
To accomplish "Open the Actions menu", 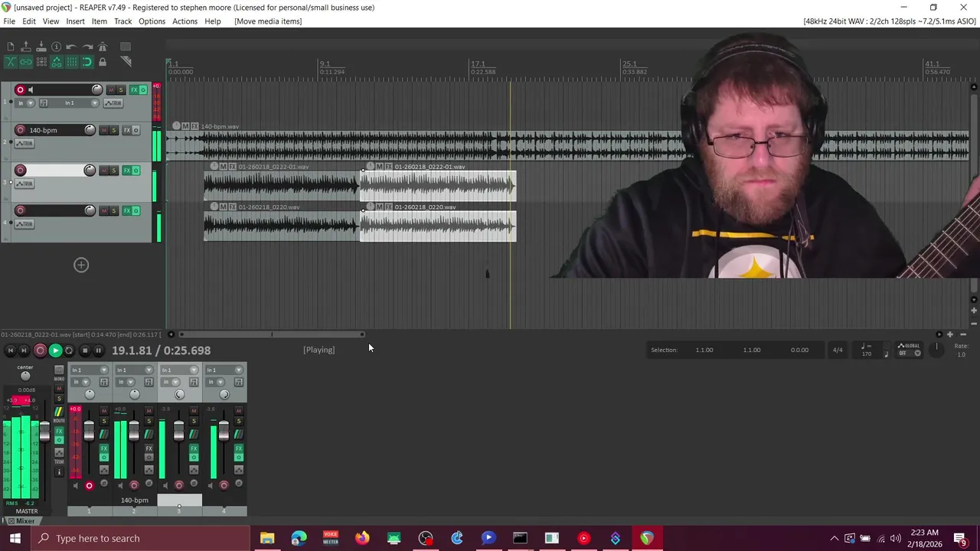I will coord(185,21).
